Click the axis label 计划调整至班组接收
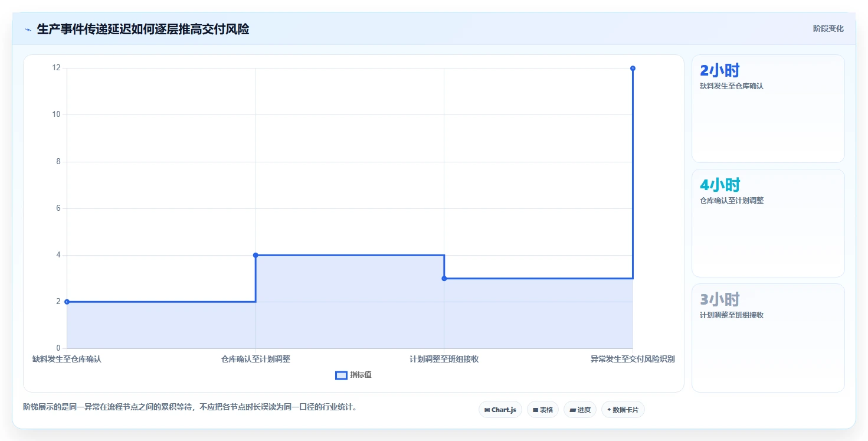 (x=444, y=359)
